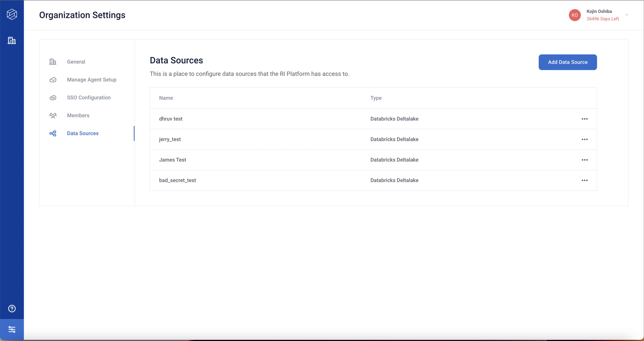Image resolution: width=644 pixels, height=341 pixels.
Task: Open more options for dhruv test
Action: [x=585, y=119]
